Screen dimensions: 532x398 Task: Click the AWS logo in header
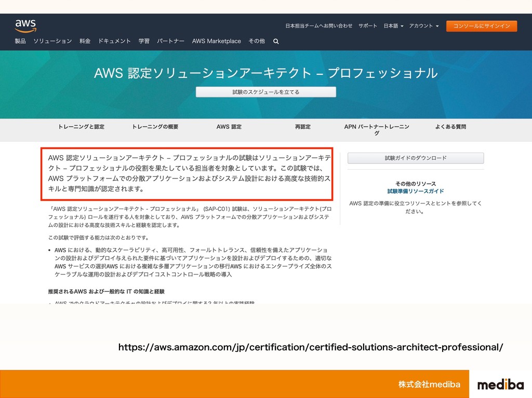coord(25,26)
